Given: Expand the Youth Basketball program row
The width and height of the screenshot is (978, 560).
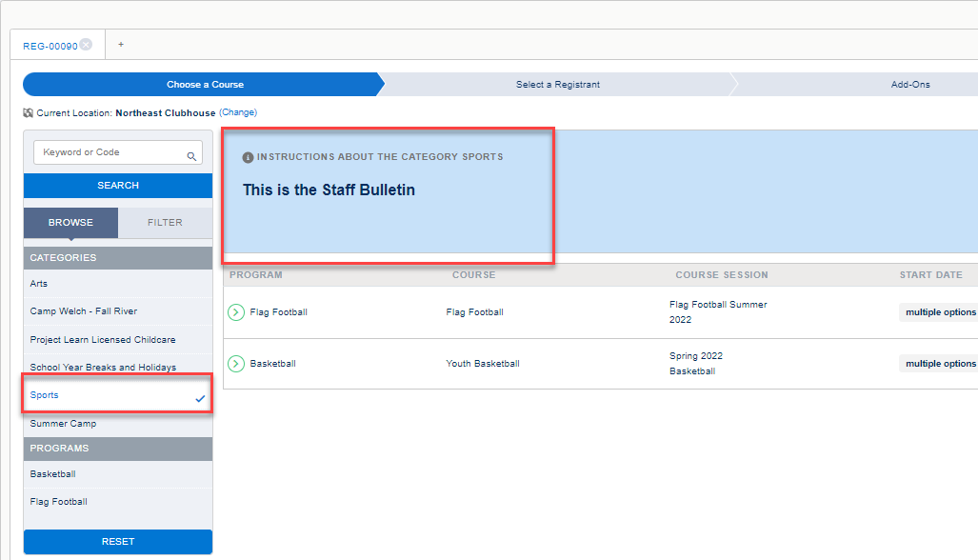Looking at the screenshot, I should (x=234, y=363).
